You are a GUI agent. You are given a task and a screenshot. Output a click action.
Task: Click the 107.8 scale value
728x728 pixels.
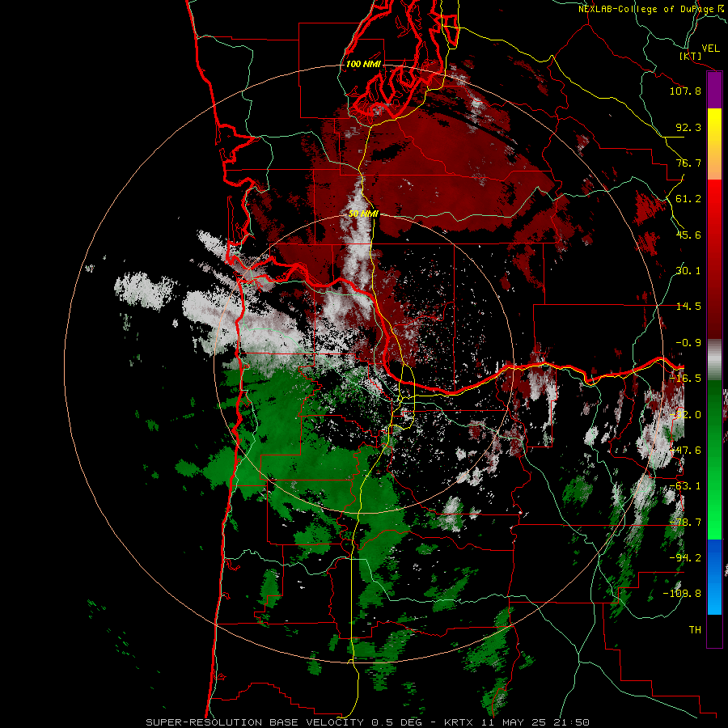685,91
